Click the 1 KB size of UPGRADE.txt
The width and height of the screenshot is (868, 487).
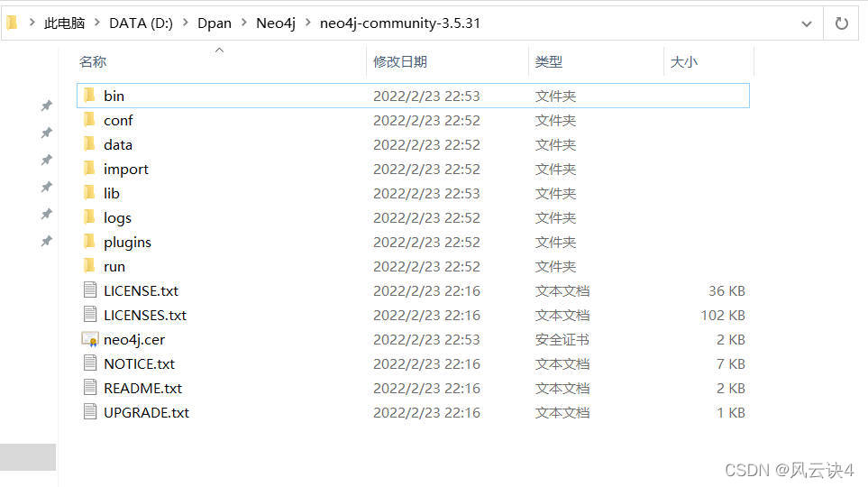pos(731,413)
